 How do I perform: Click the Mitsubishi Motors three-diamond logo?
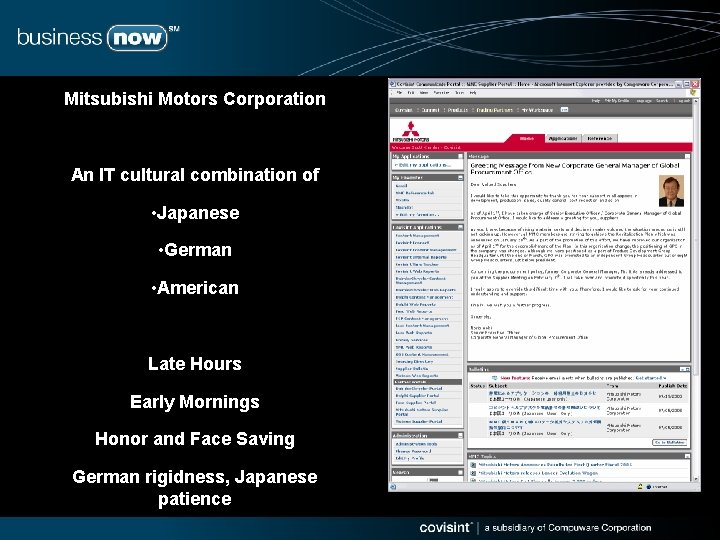(x=411, y=131)
